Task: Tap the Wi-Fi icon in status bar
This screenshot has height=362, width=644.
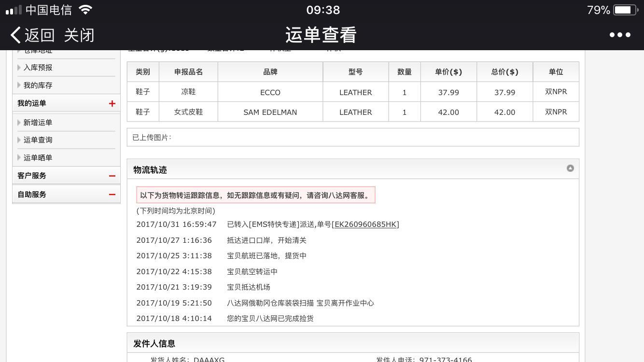Action: 85,10
